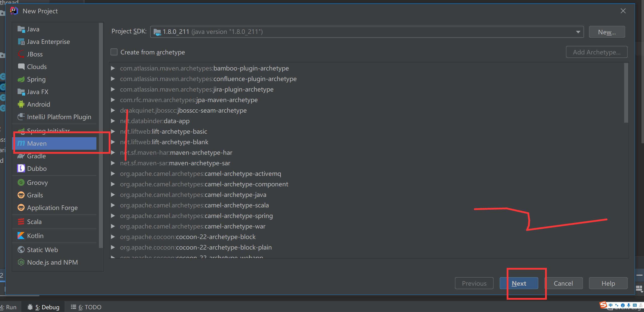644x312 pixels.
Task: Click the Previous button
Action: point(474,283)
